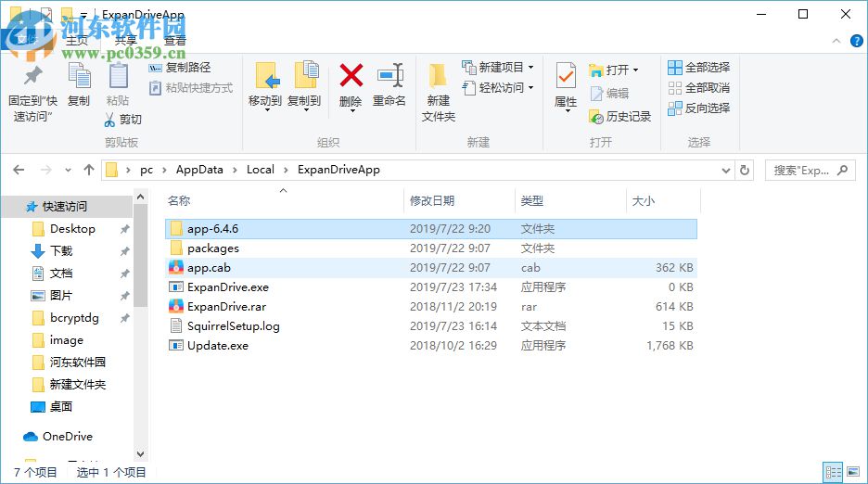Open the View ribbon tab
Image resolution: width=868 pixels, height=484 pixels.
click(175, 41)
